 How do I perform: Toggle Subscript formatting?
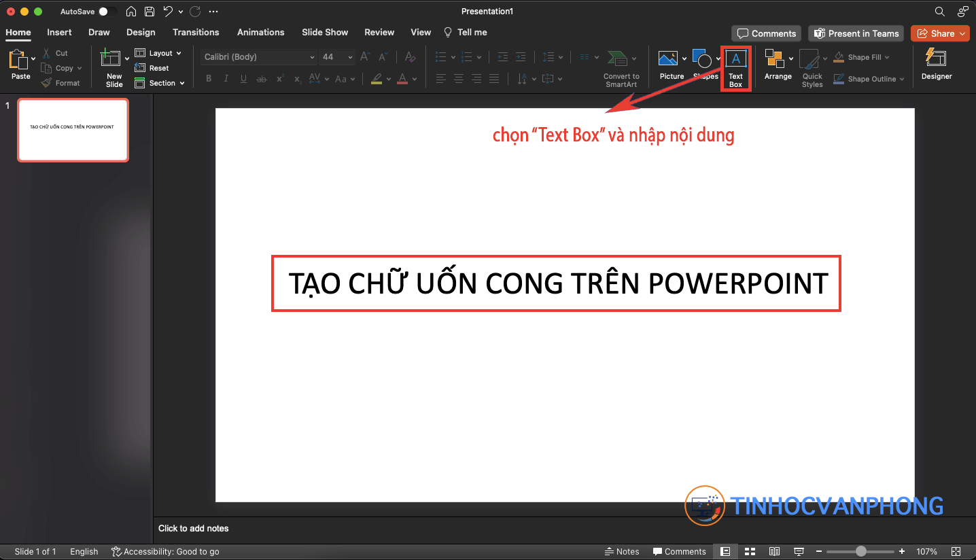298,79
